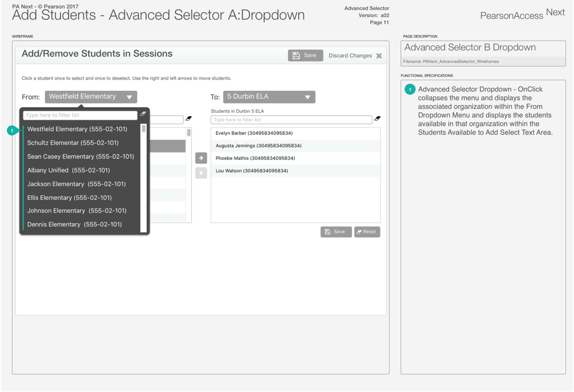Click the eraser icon next to the middle filter field
Viewport: 574px width, 392px height.
point(189,118)
